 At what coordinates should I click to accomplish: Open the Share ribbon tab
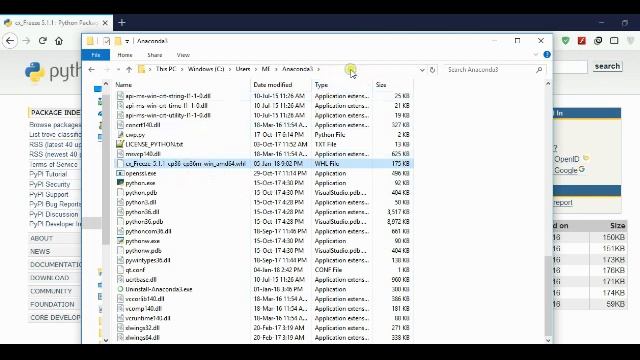[155, 55]
